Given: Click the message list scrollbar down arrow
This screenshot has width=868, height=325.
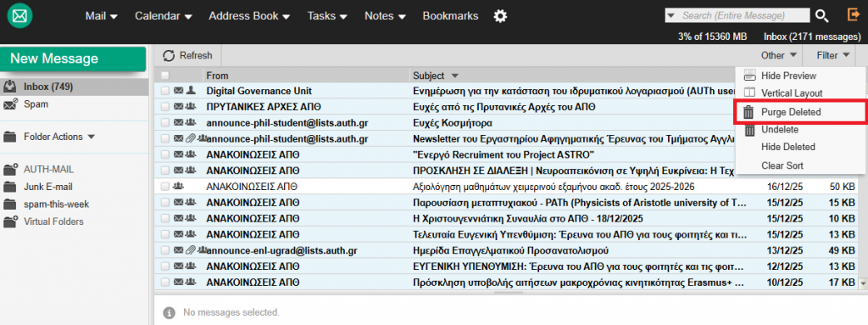Looking at the screenshot, I should [x=862, y=283].
